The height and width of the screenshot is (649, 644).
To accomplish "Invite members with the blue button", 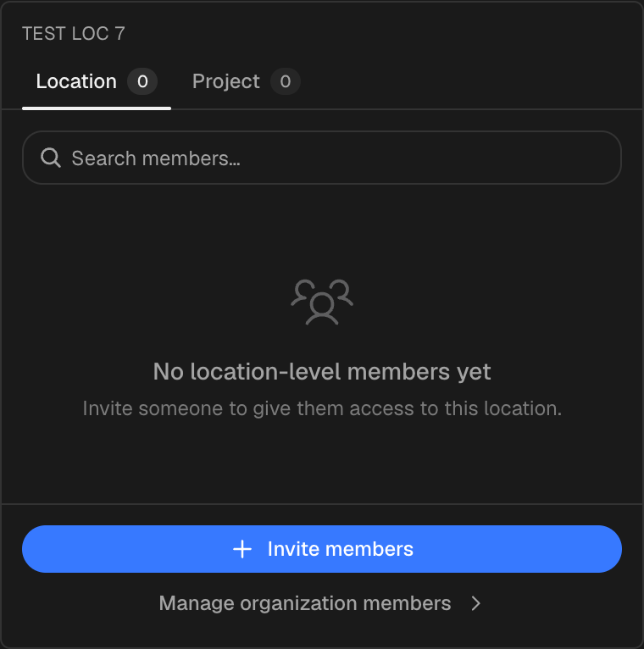I will [322, 549].
